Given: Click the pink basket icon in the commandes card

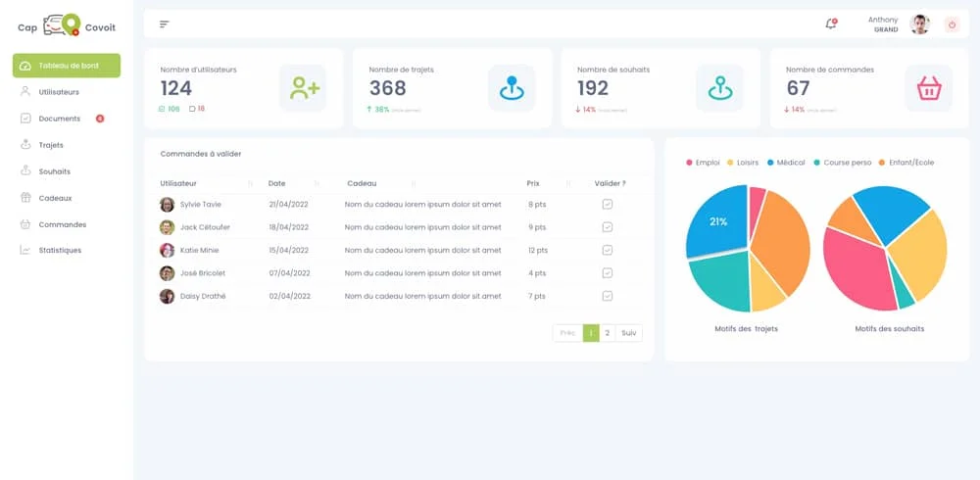Looking at the screenshot, I should pyautogui.click(x=929, y=88).
